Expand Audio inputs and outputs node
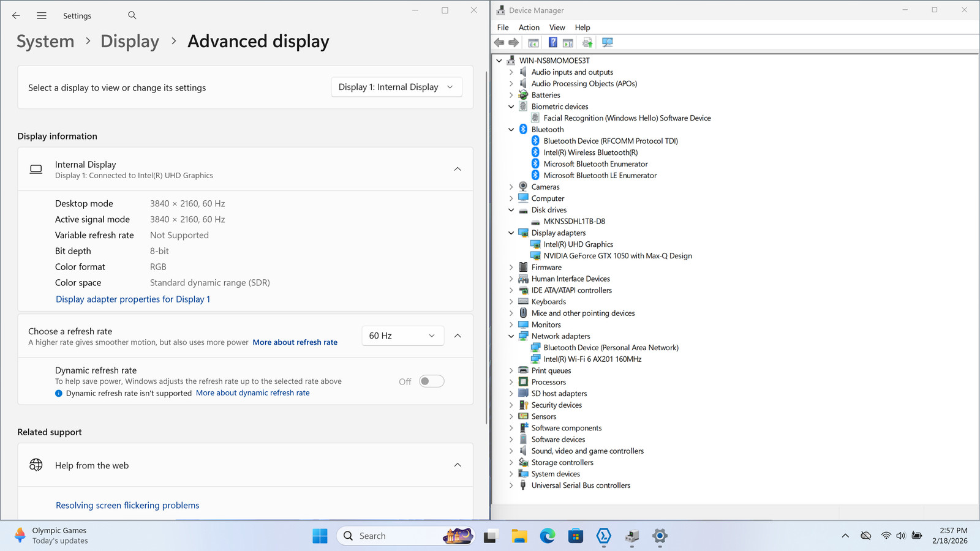The height and width of the screenshot is (551, 980). (x=511, y=72)
